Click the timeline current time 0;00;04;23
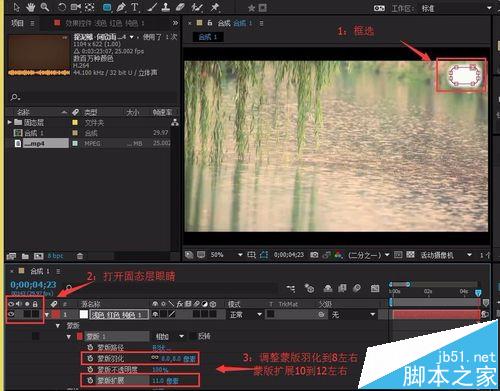Image resolution: width=500 pixels, height=391 pixels. coord(33,284)
